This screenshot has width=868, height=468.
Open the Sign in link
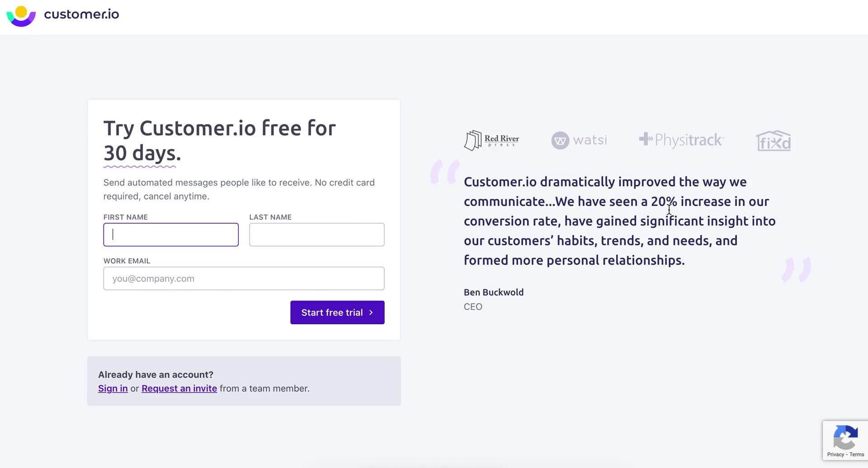click(x=113, y=388)
